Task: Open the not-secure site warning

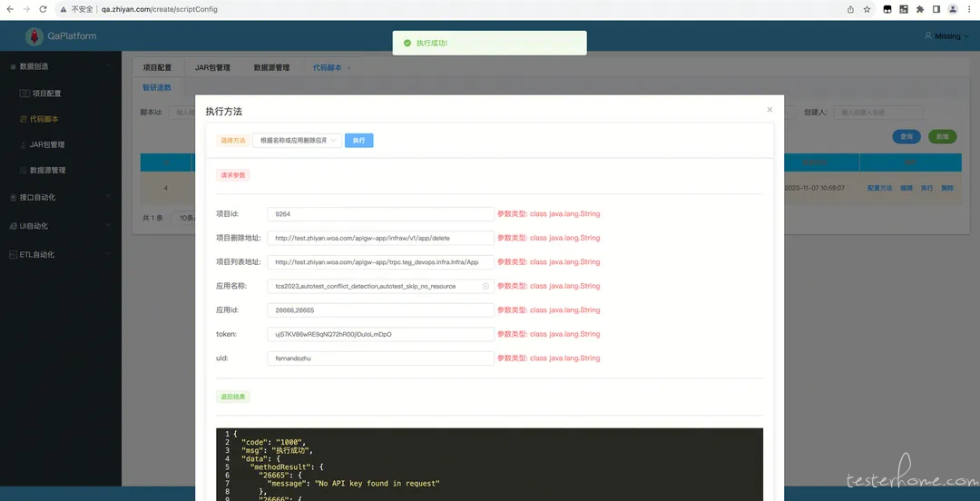Action: tap(79, 9)
